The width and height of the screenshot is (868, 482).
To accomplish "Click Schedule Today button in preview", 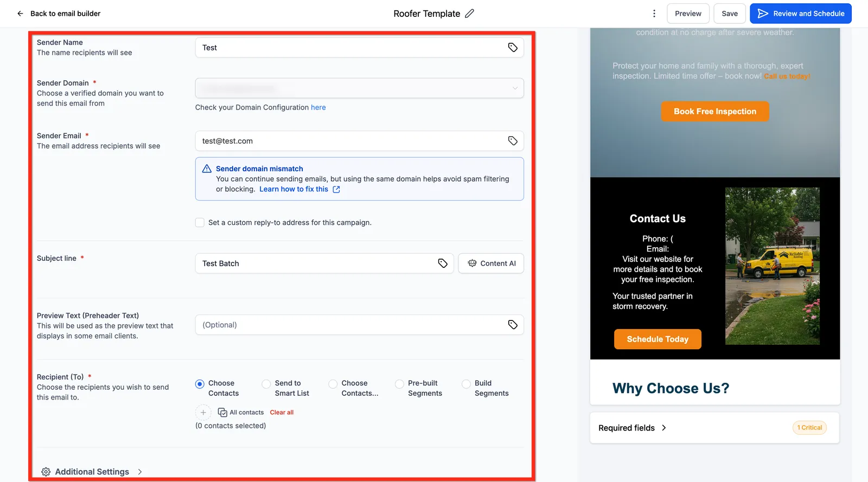I will pos(658,339).
